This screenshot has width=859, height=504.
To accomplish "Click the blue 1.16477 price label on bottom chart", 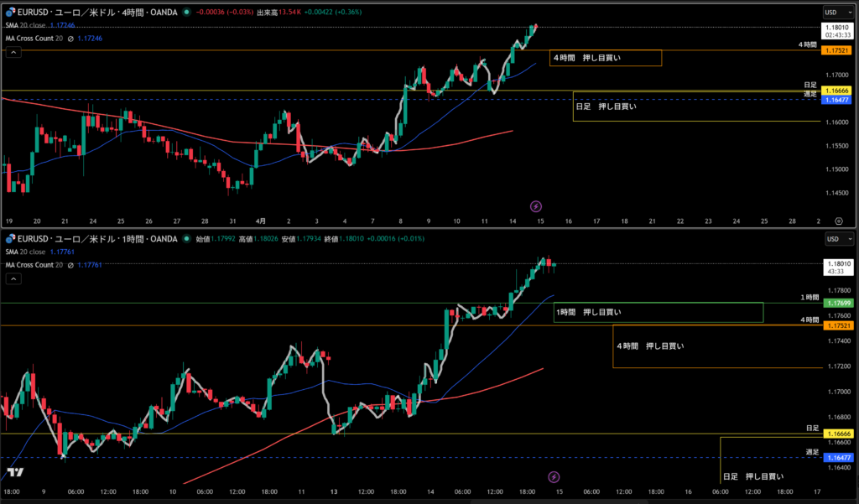I will 837,458.
